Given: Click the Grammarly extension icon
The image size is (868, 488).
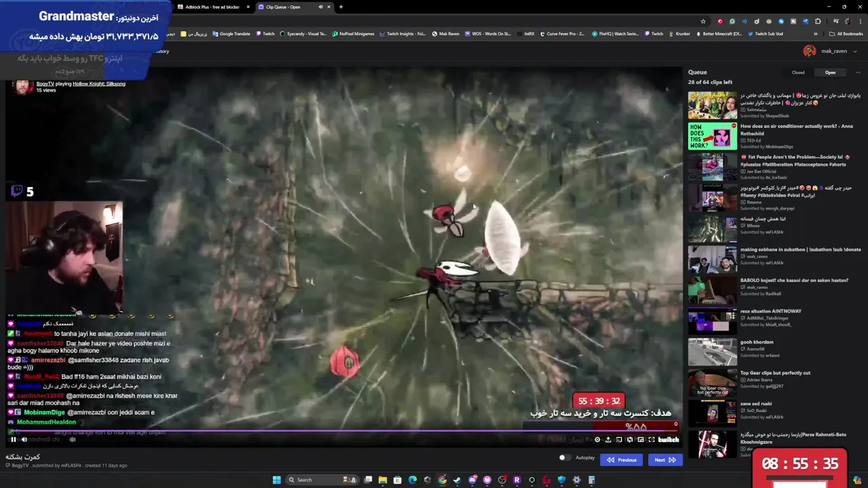Looking at the screenshot, I should pyautogui.click(x=732, y=21).
